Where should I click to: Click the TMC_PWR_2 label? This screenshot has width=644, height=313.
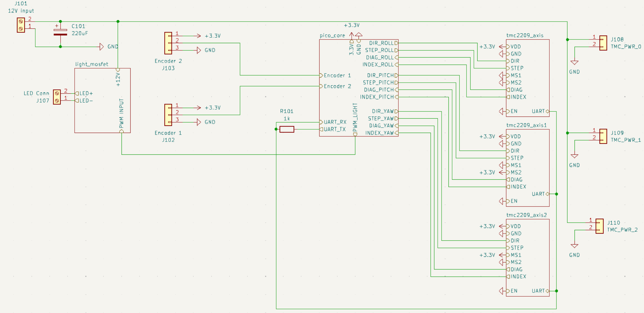(x=622, y=230)
